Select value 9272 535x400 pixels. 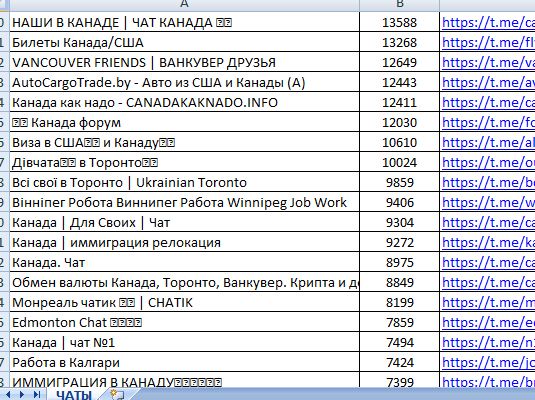[400, 242]
